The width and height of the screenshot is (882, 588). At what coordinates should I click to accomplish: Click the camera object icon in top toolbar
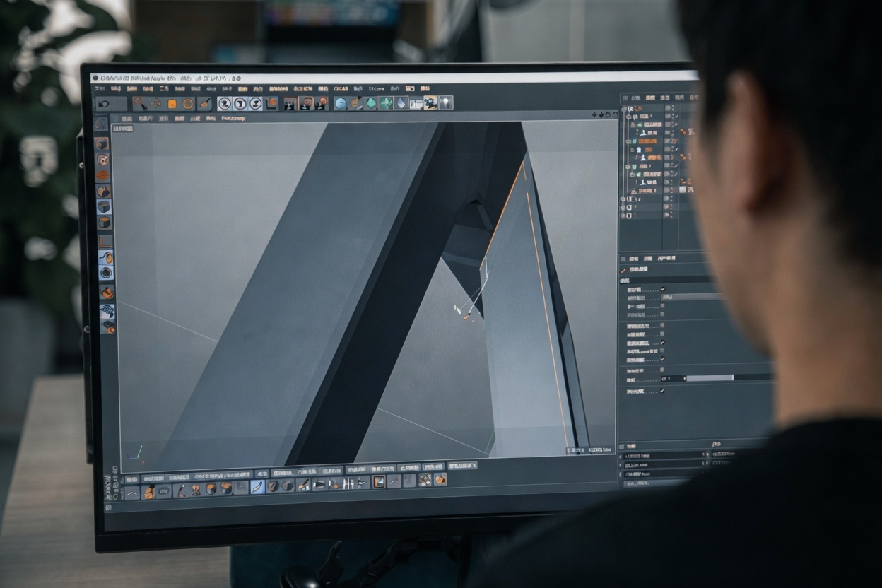click(x=430, y=103)
